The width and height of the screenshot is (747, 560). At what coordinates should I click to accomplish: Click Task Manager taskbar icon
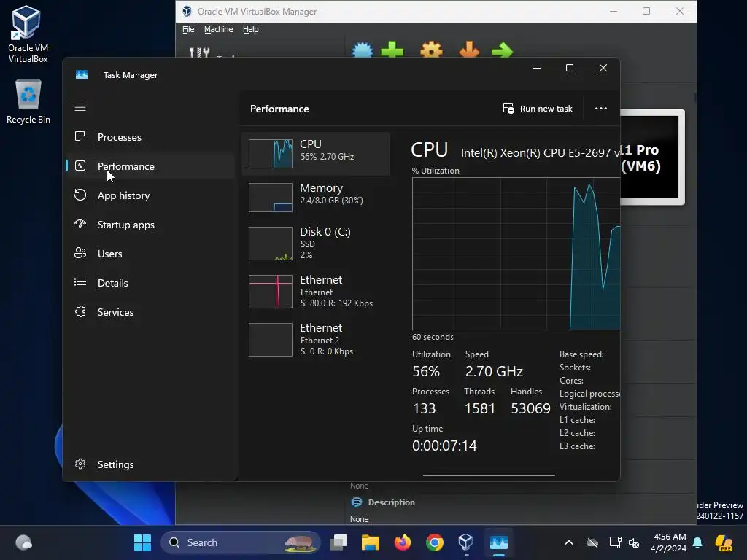[x=499, y=542]
